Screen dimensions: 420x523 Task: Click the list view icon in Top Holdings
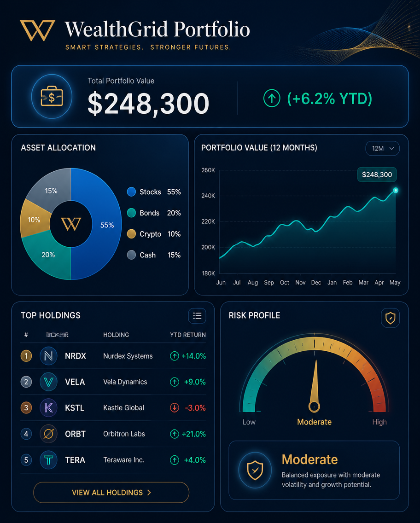point(197,315)
